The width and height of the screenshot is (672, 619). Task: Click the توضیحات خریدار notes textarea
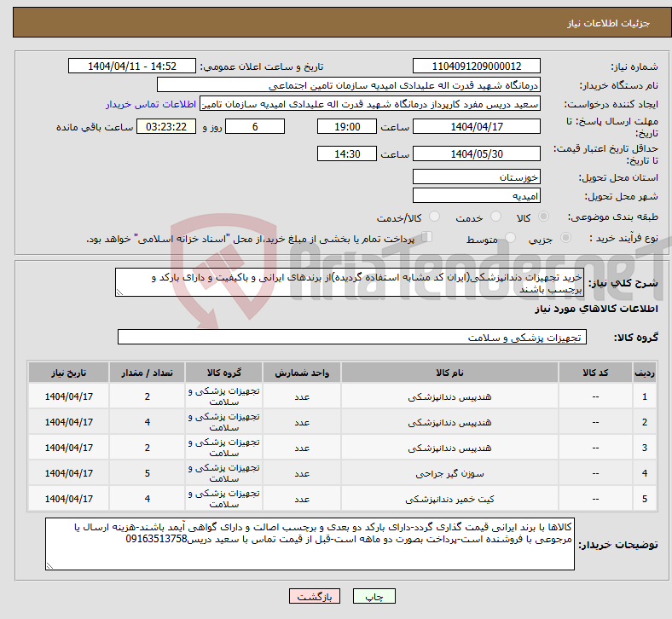[x=310, y=544]
